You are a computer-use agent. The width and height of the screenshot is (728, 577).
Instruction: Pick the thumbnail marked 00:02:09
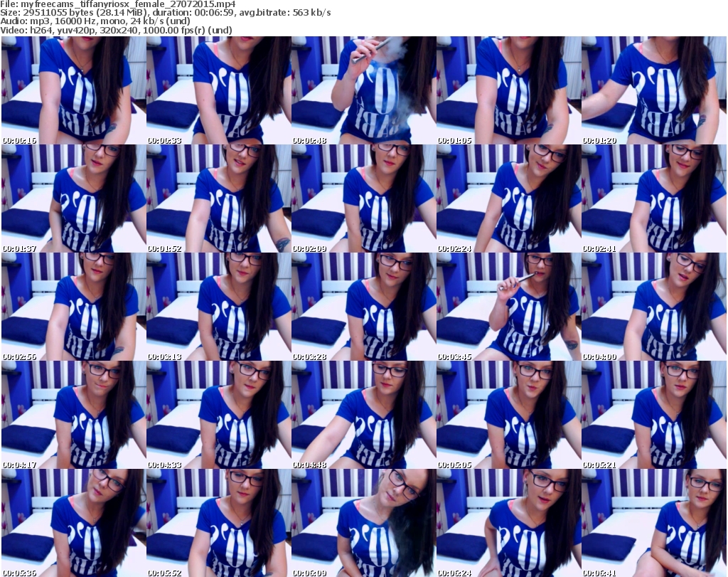point(364,198)
